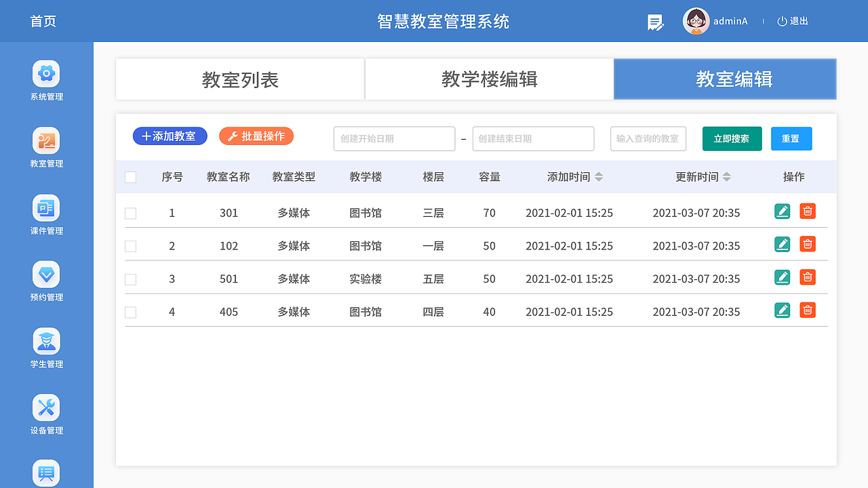Click the adminA avatar picture

pos(696,21)
